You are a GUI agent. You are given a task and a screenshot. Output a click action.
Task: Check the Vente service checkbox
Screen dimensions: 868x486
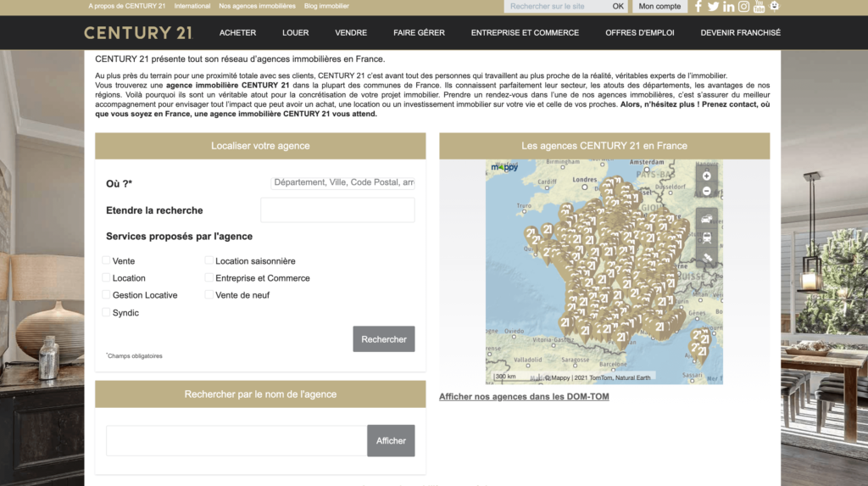coord(106,260)
